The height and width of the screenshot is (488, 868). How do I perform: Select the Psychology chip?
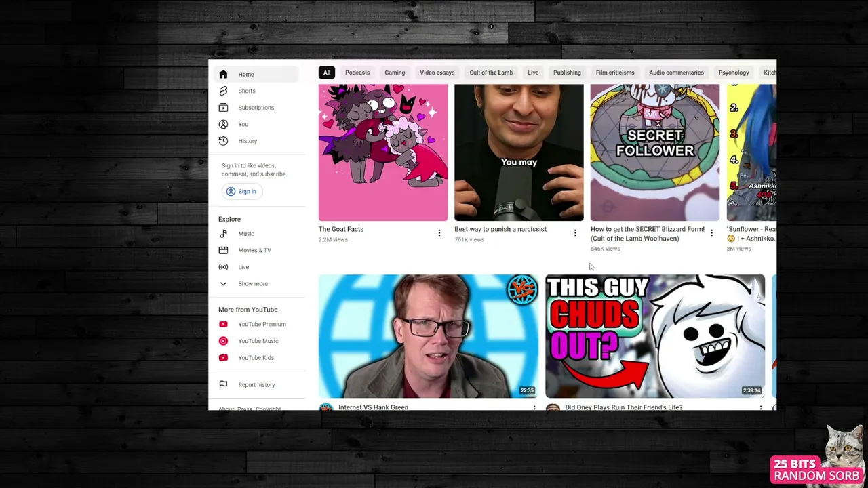(x=734, y=73)
